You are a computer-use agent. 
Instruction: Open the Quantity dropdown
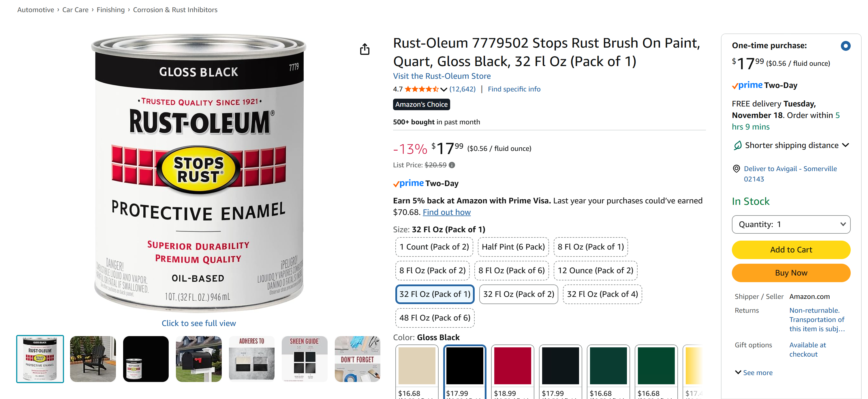pyautogui.click(x=791, y=224)
